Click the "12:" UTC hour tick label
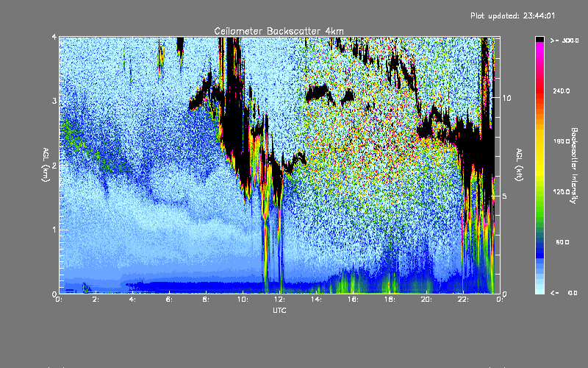588x368 pixels. (279, 300)
